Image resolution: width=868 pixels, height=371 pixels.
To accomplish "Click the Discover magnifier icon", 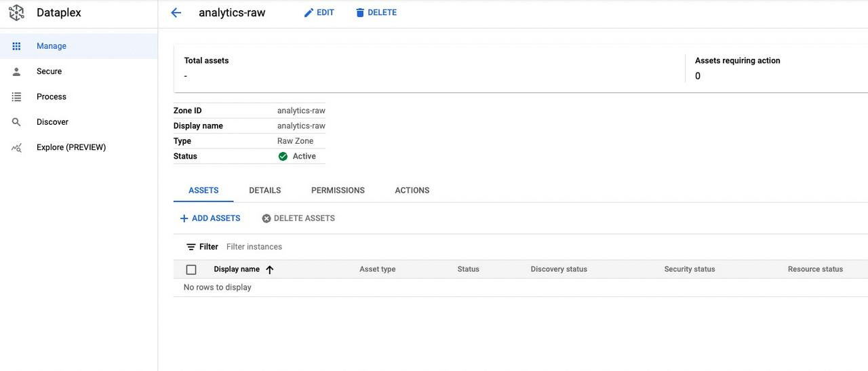I will [17, 122].
